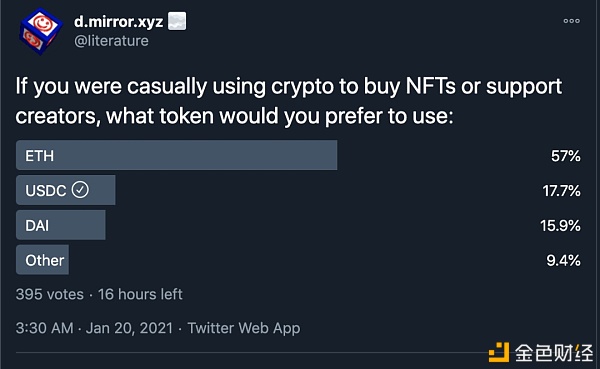Click the d.mirror.xyz cube profile avatar

[x=40, y=31]
